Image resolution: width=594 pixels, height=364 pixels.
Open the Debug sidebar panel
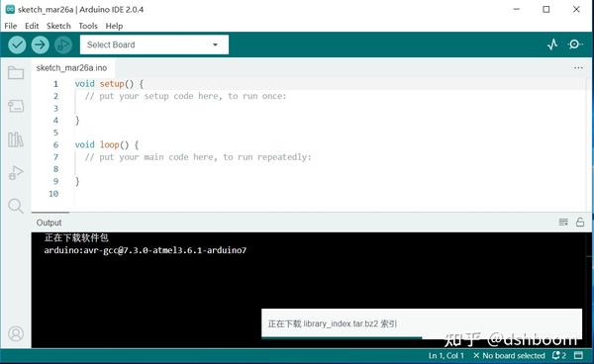[16, 173]
